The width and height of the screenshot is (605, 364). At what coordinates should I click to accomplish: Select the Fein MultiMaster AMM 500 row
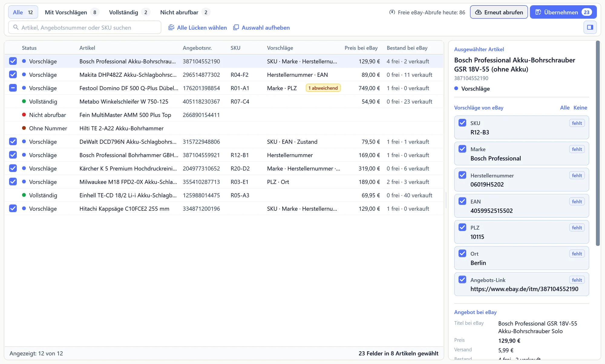224,115
